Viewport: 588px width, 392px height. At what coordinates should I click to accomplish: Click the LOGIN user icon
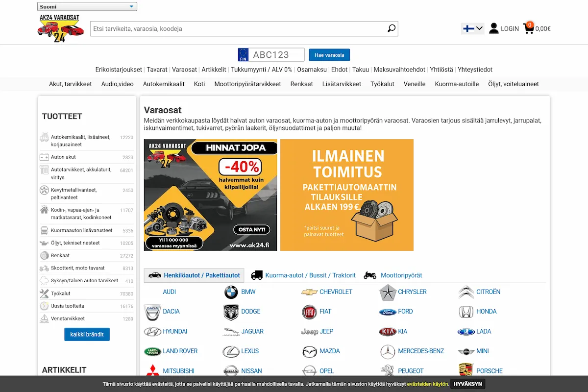(x=494, y=28)
